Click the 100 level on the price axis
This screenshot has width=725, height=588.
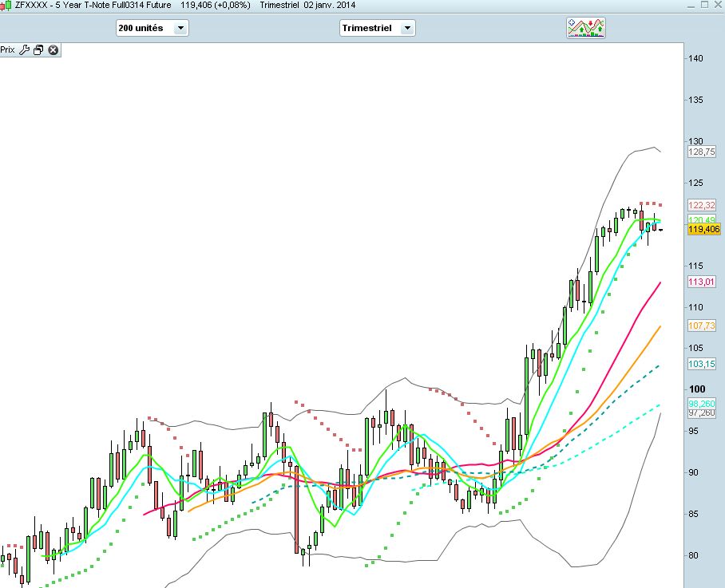(699, 389)
